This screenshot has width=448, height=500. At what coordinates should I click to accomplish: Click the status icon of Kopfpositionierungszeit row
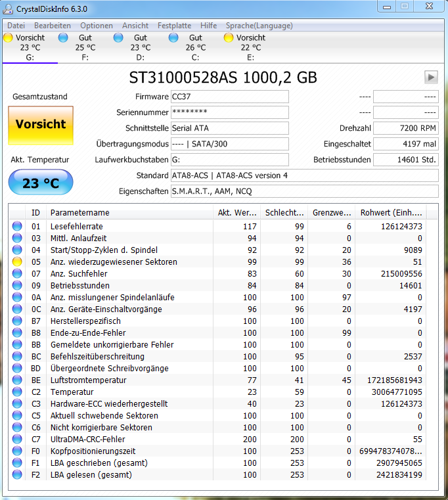click(x=17, y=451)
